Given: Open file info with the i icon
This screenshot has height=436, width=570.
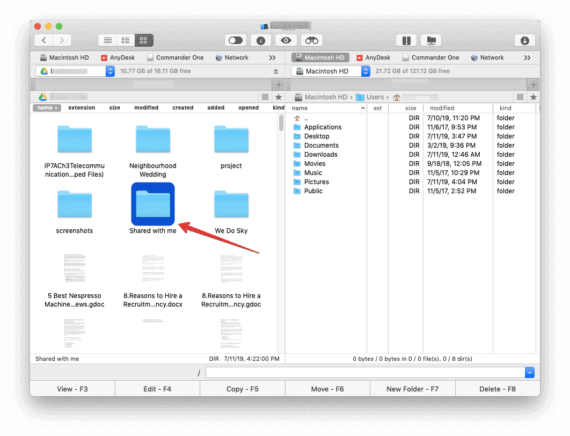Looking at the screenshot, I should [x=261, y=40].
